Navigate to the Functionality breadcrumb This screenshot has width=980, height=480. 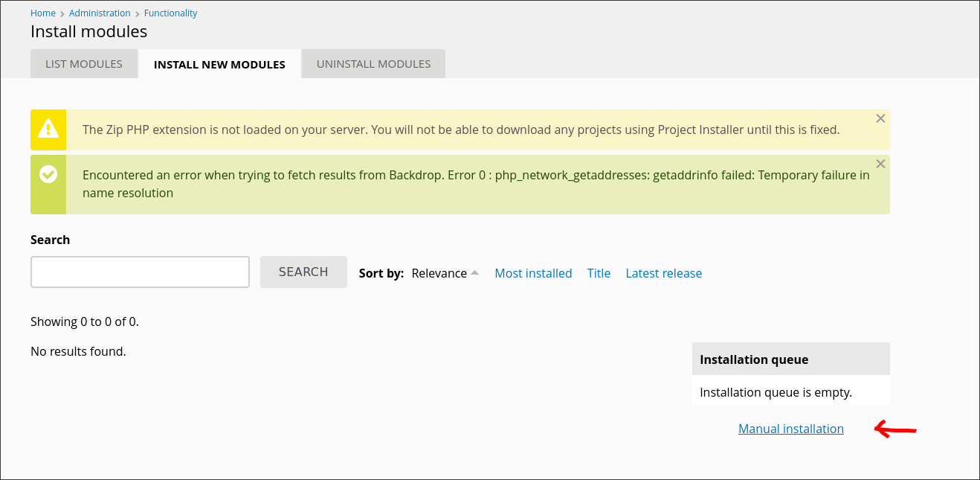point(170,13)
